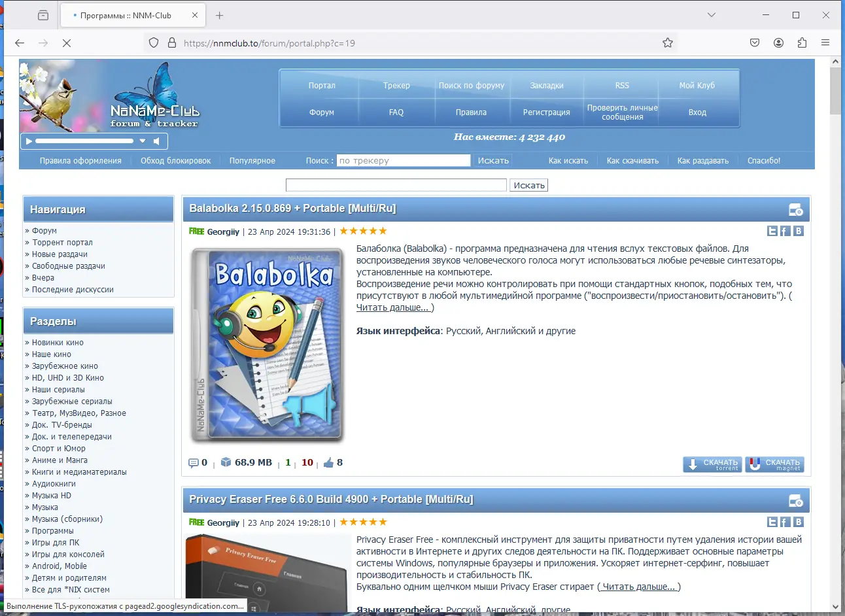
Task: Download Balabolka via magnet link
Action: tap(774, 464)
